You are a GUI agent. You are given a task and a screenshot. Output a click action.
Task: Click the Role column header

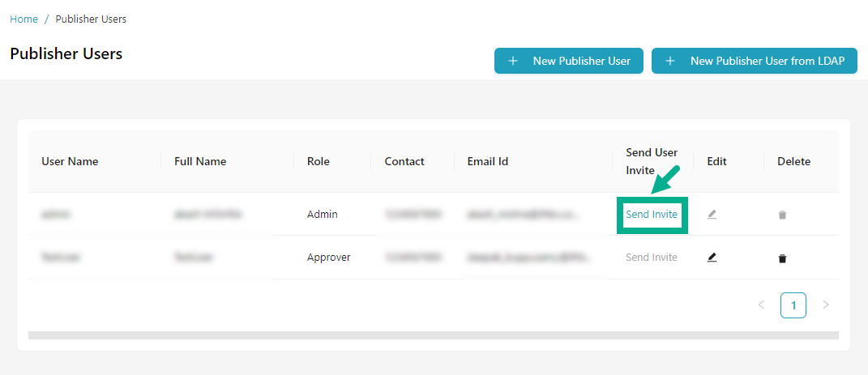pos(319,161)
